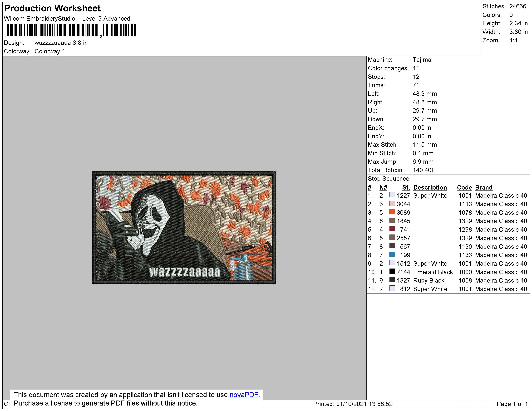Image resolution: width=532 pixels, height=411 pixels.
Task: Click the Super White swatch in stop row 1
Action: 392,195
